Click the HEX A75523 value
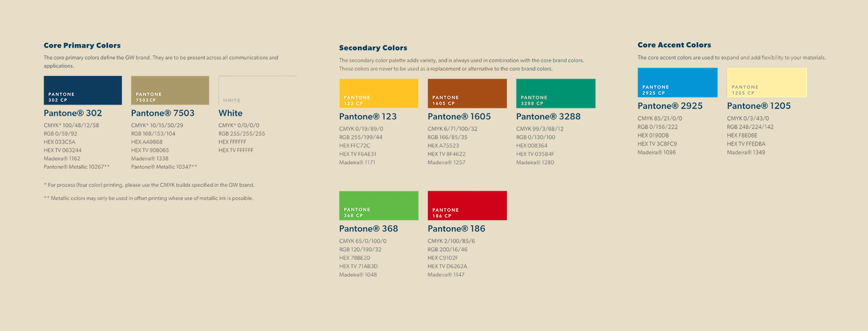The height and width of the screenshot is (331, 868). 443,145
